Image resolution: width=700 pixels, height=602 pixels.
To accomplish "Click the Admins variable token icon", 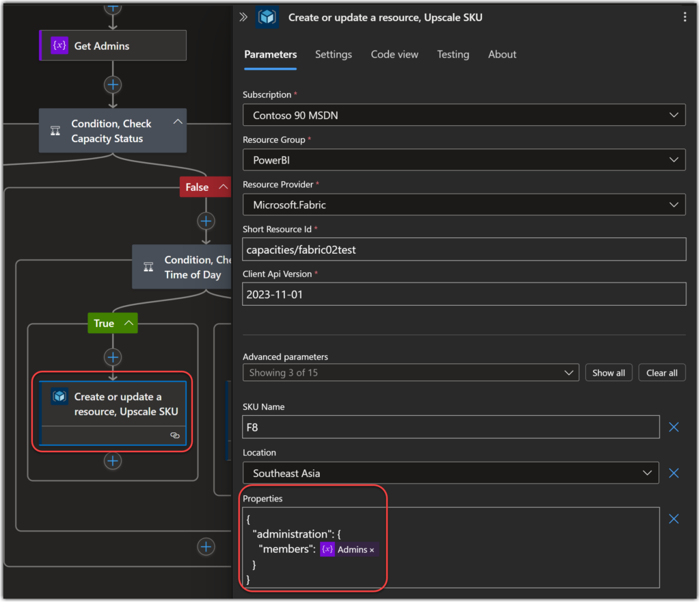I will tap(327, 549).
